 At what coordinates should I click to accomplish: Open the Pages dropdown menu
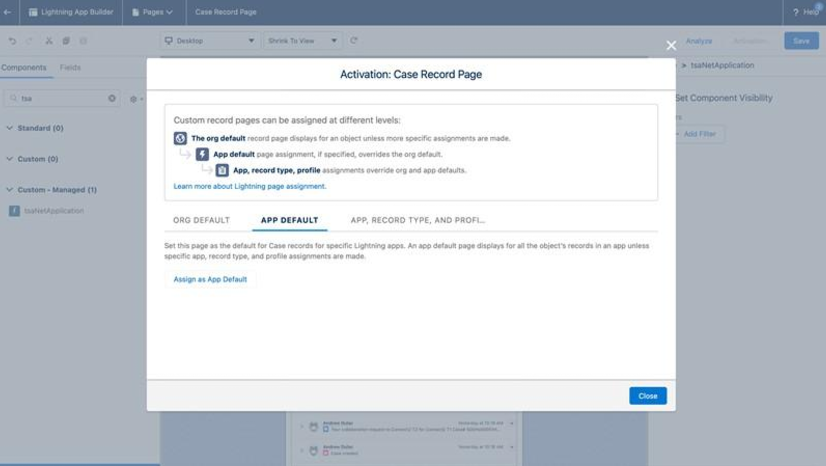point(152,12)
